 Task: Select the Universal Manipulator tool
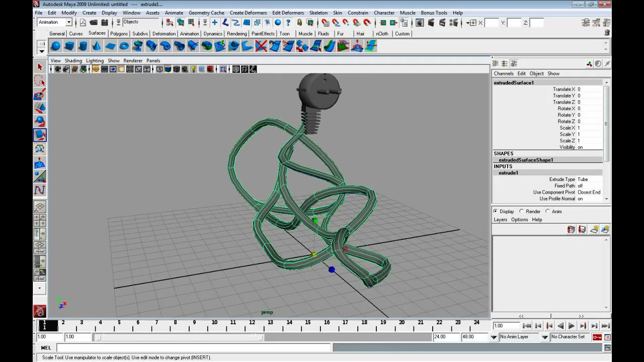[x=40, y=149]
